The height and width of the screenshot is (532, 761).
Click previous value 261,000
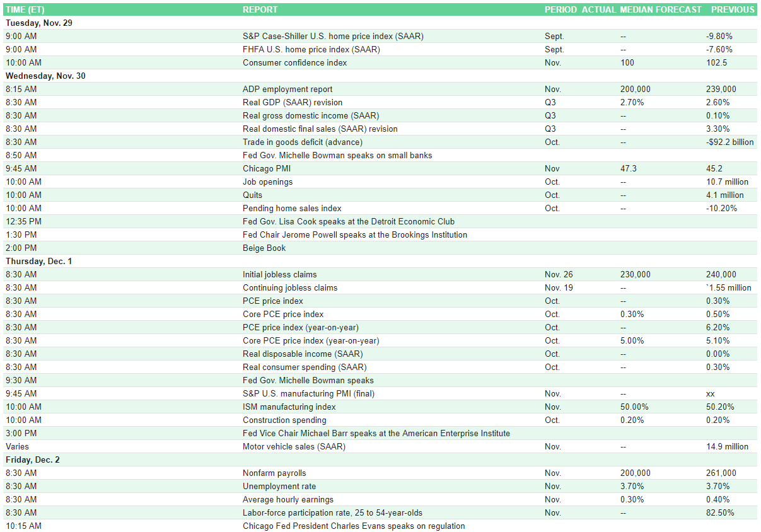721,473
